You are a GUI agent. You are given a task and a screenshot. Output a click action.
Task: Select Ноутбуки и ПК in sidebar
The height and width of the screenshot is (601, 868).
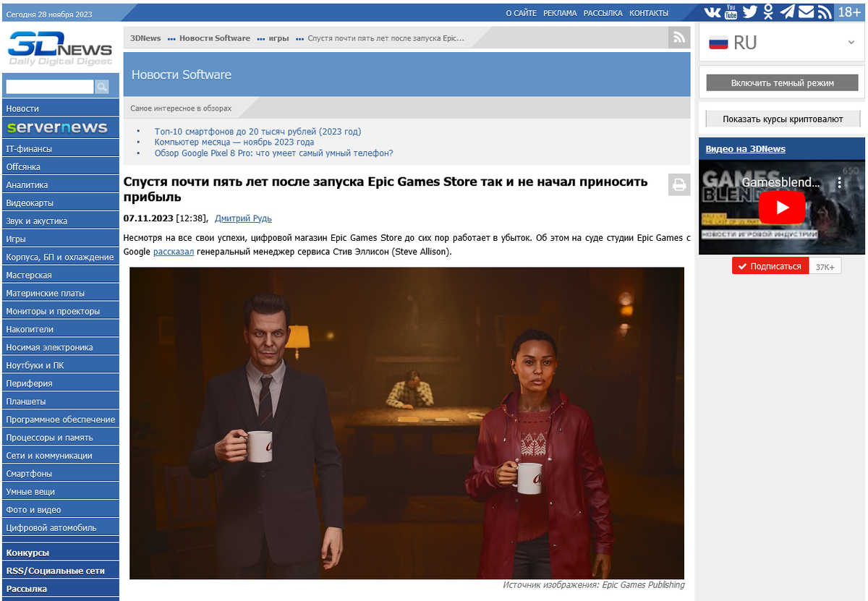(x=60, y=365)
